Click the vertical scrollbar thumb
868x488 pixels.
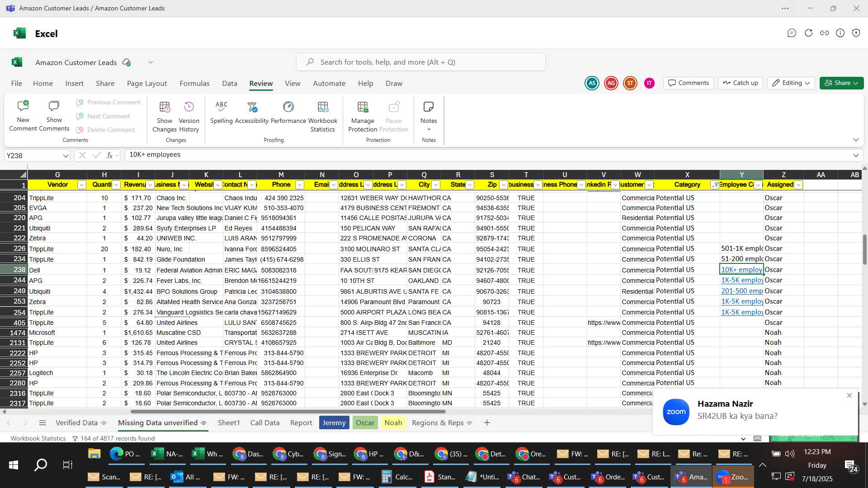click(864, 249)
